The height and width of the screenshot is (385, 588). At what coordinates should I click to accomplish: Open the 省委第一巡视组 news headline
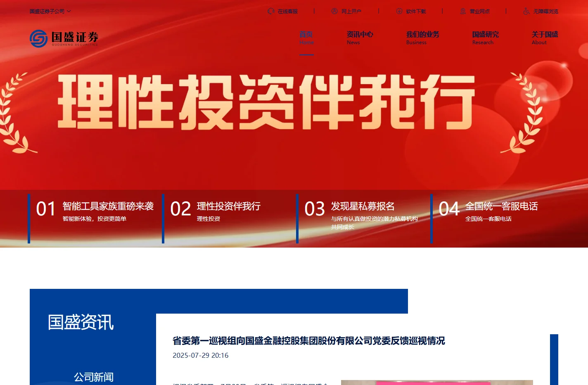[308, 341]
